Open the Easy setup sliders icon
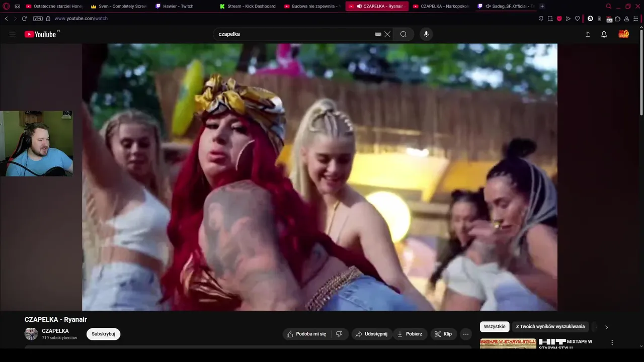Viewport: 644px width, 362px height. click(x=636, y=19)
